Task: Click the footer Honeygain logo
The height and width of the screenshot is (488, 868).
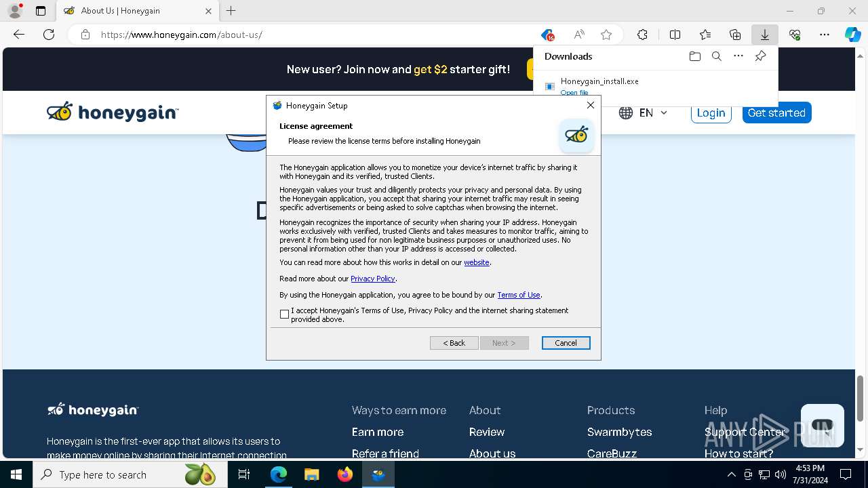Action: click(93, 409)
